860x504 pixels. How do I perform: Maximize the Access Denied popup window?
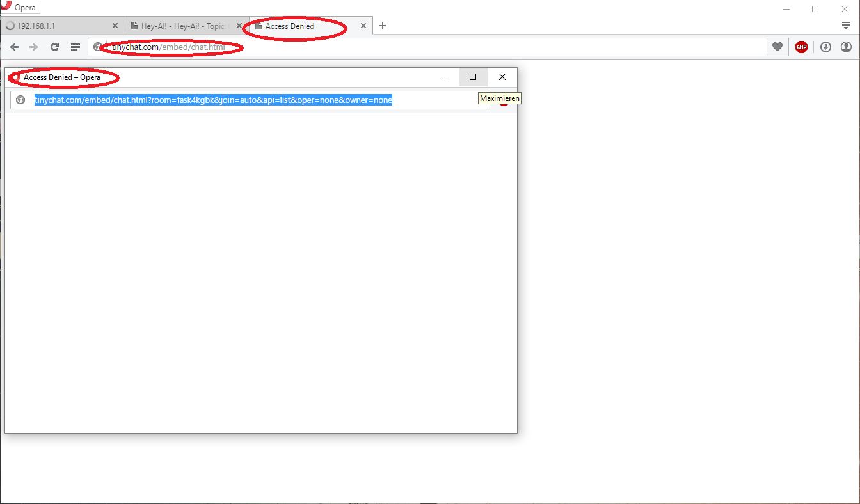[473, 77]
